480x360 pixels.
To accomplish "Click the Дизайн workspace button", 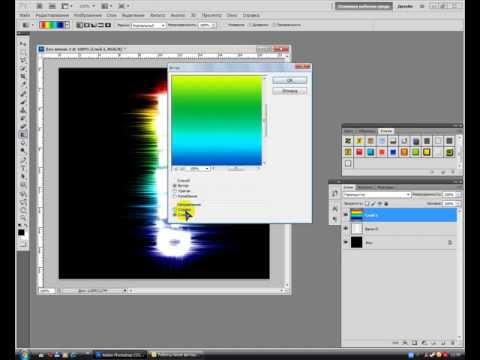I will point(405,6).
